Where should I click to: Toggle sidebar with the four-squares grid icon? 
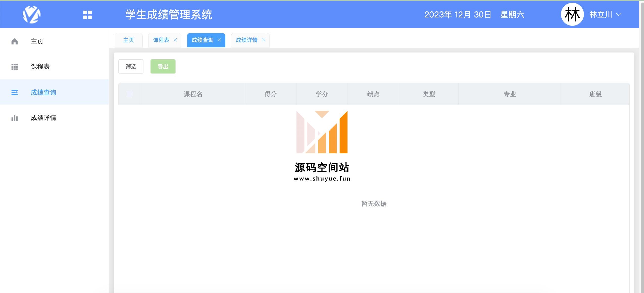(x=87, y=15)
